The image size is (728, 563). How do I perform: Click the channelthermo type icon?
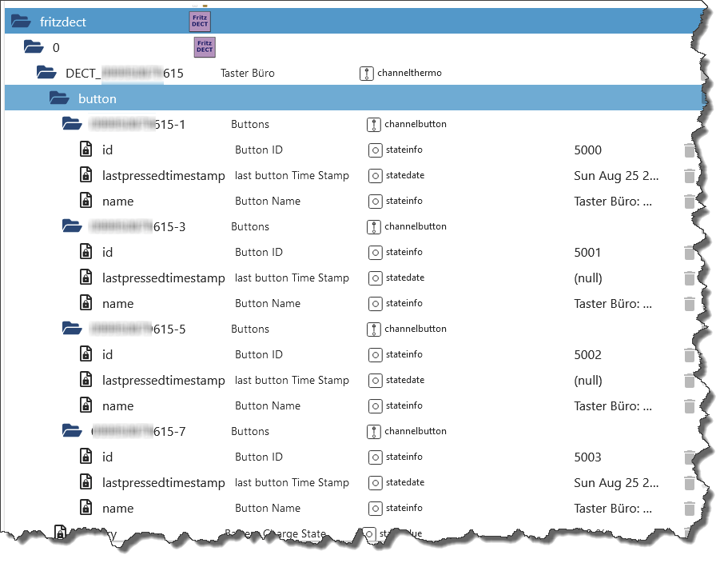coord(366,74)
